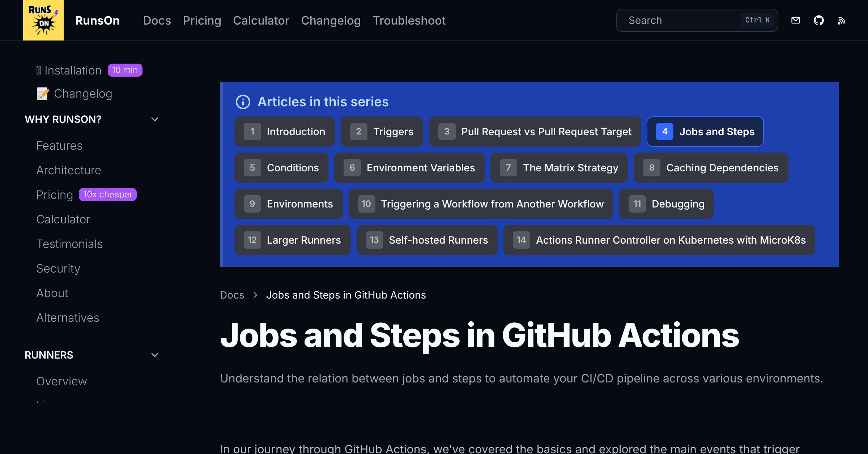The width and height of the screenshot is (868, 454).
Task: Switch to the Changelog page from the top navigation
Action: [331, 21]
